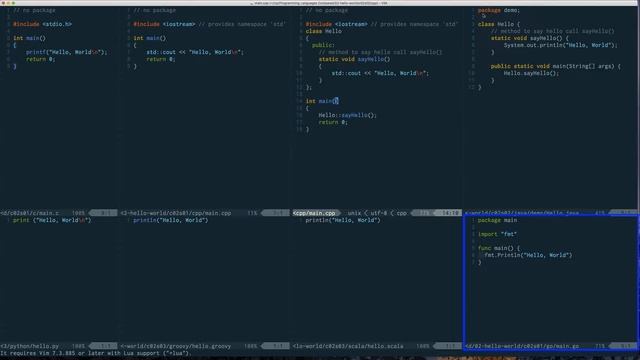The height and width of the screenshot is (360, 640).
Task: Click 'return 0;' below the printf line
Action: point(40,59)
